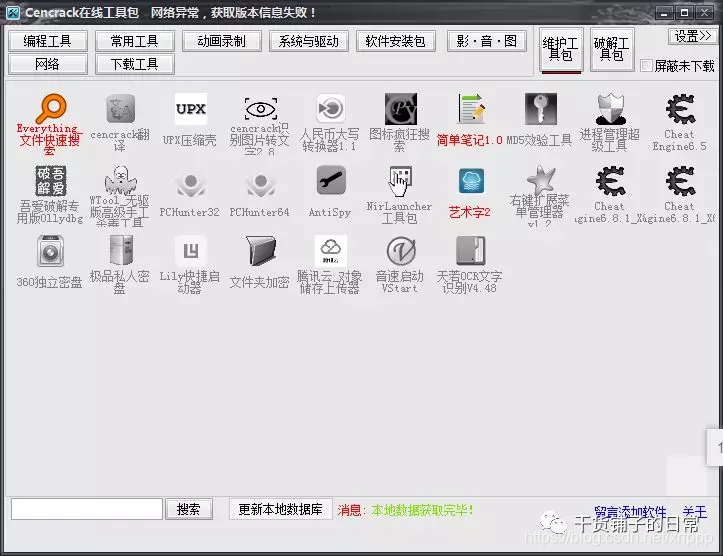Image resolution: width=723 pixels, height=556 pixels.
Task: Open the 关于 about link
Action: 694,512
